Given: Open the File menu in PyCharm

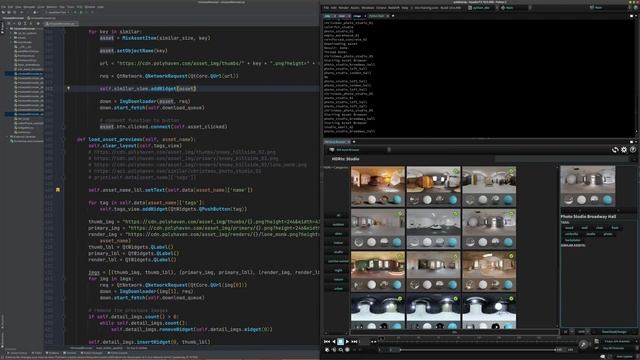Looking at the screenshot, I should click(x=3, y=7).
